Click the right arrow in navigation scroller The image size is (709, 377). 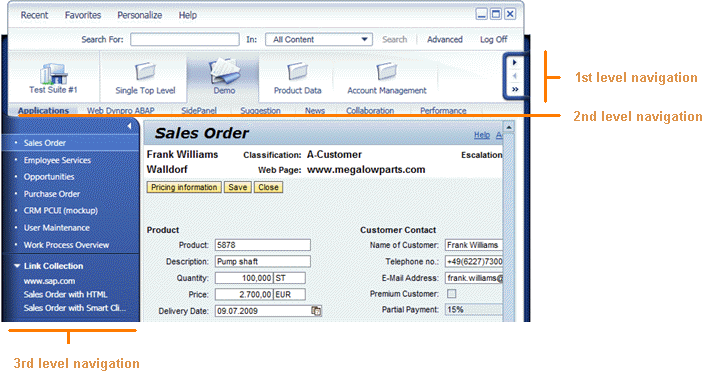pyautogui.click(x=515, y=62)
